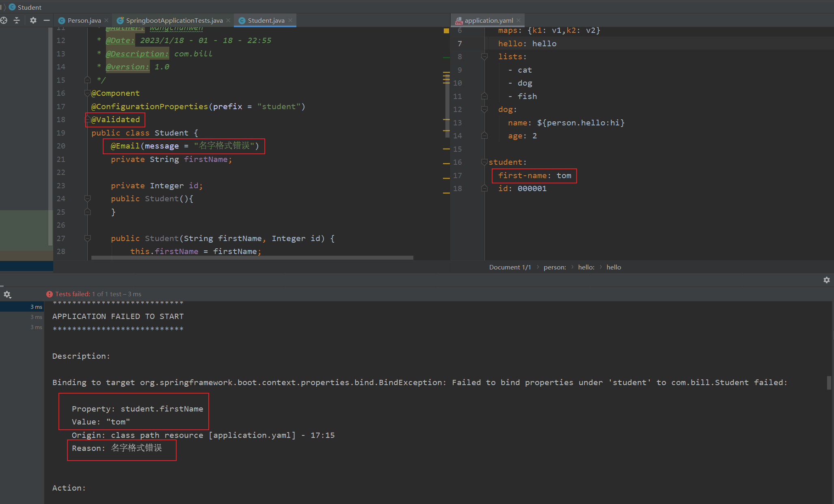This screenshot has height=504, width=834.
Task: Collapse the student: block in yaml
Action: (484, 162)
